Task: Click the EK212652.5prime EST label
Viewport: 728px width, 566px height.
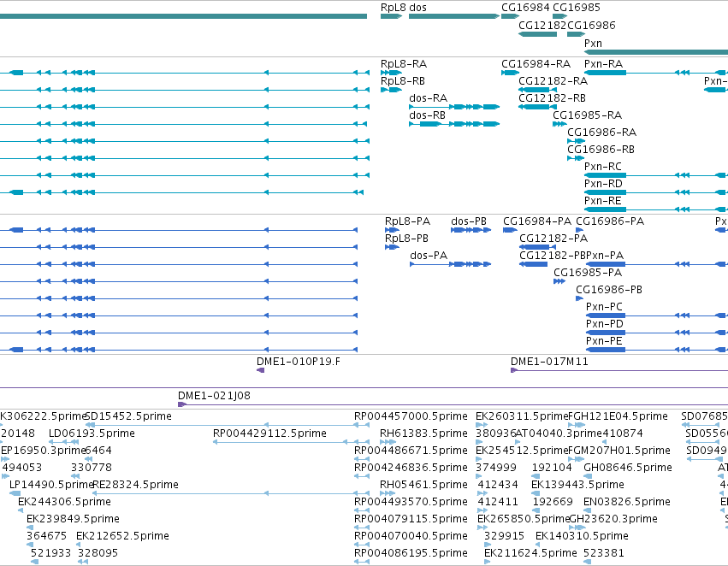Action: 122,536
